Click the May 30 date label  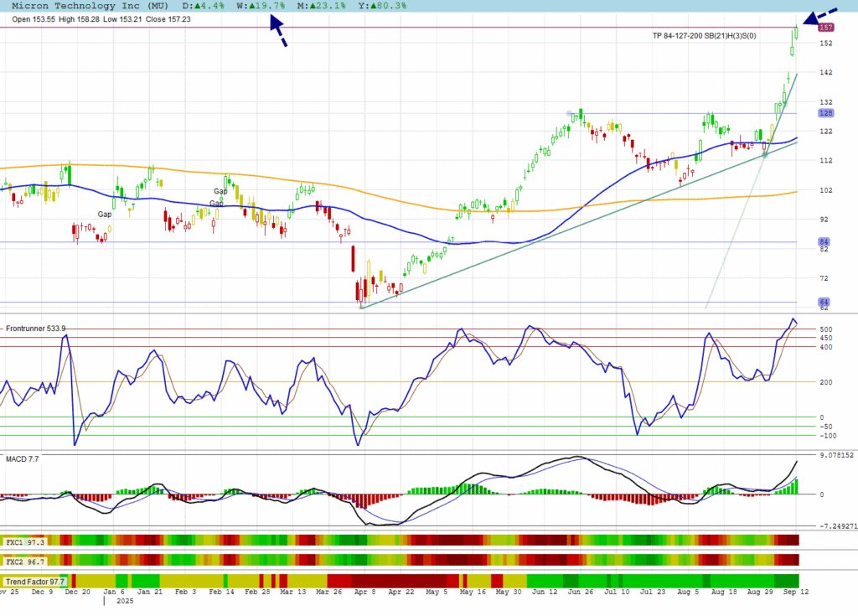click(x=509, y=592)
